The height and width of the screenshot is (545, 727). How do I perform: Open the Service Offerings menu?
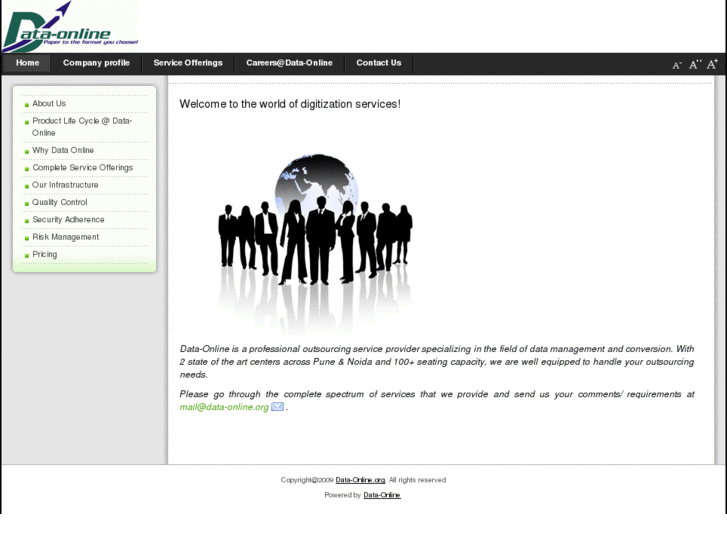coord(188,63)
